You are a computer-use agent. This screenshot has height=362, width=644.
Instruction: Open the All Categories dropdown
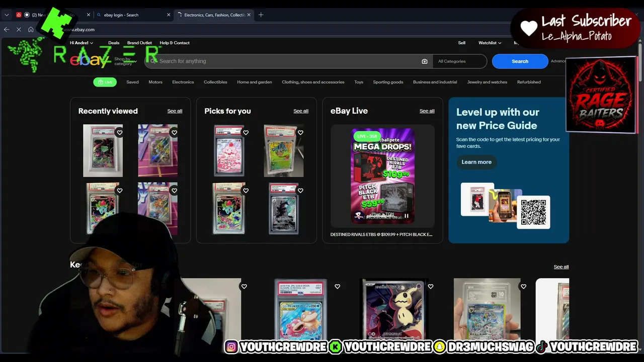click(x=460, y=61)
